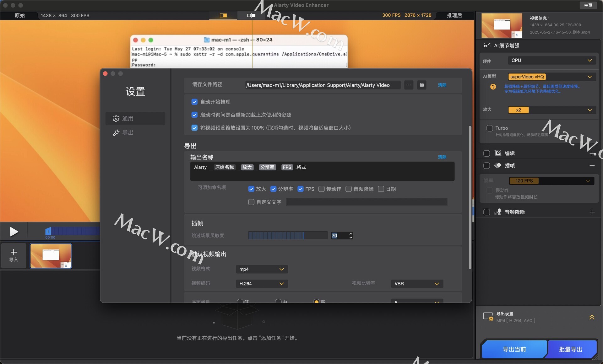Screen dimensions: 603x364
Task: Check the 日期 naming option checkbox
Action: pos(381,189)
